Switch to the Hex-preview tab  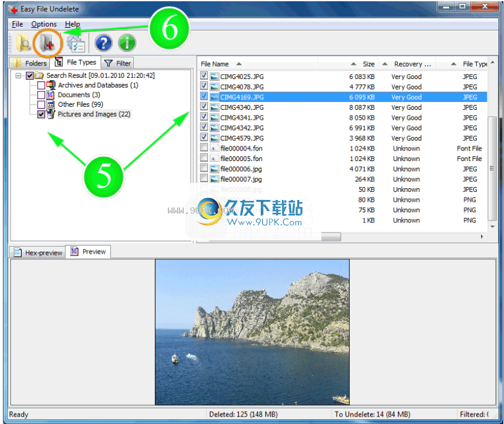(x=38, y=252)
